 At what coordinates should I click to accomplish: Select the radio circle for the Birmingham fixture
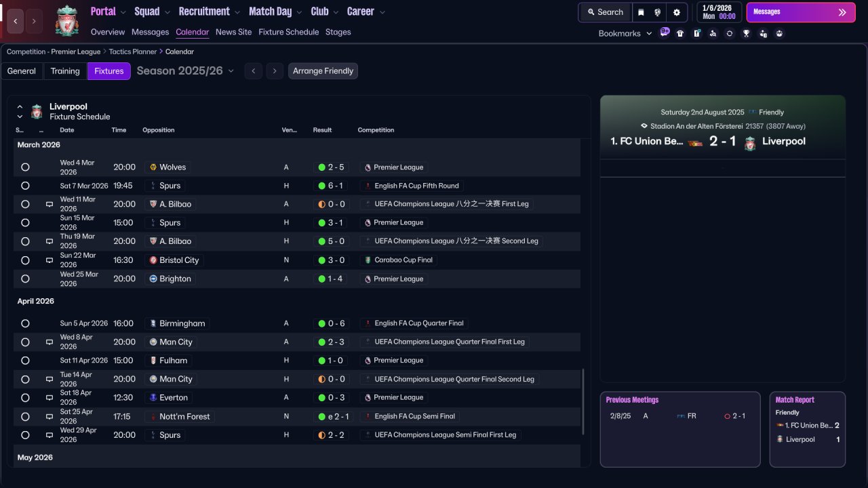[x=25, y=324]
